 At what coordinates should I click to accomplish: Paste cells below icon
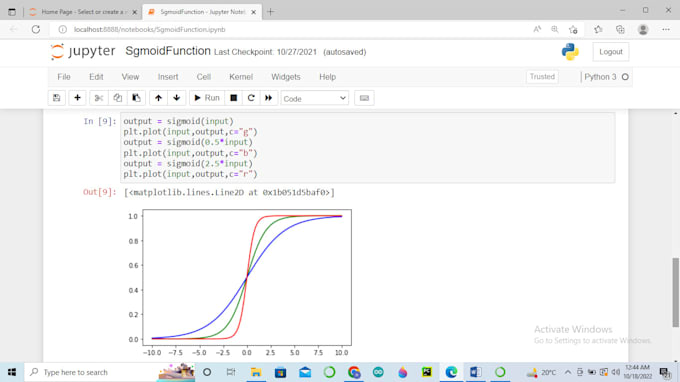(x=136, y=98)
